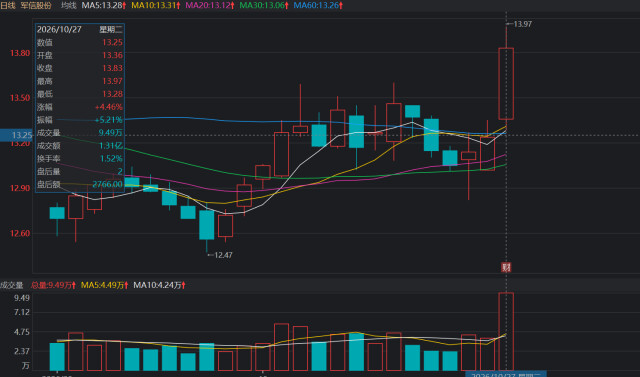
Task: Select the cyan candlestick with the 12.47 low
Action: click(x=207, y=225)
